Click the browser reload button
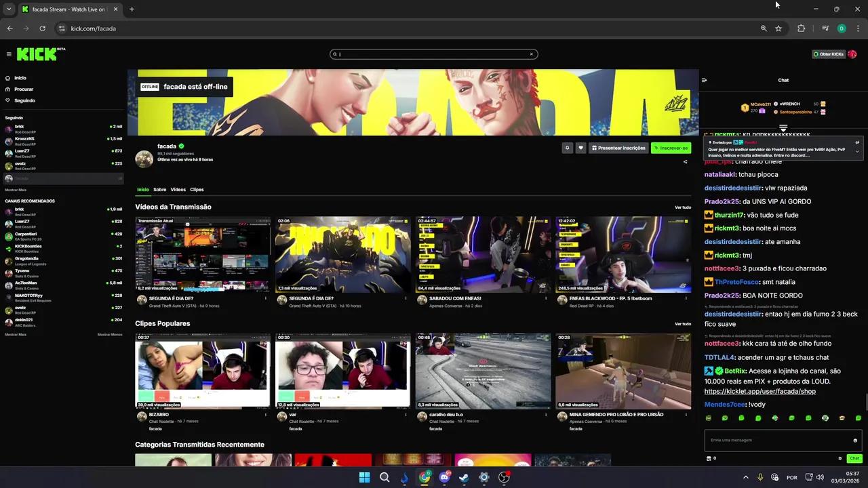Screen dimensions: 868x488 pos(42,28)
